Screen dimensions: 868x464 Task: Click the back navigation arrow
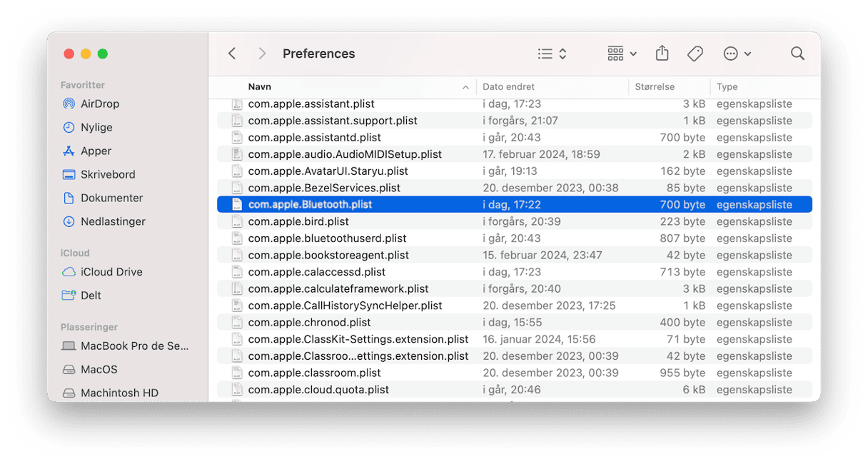pos(232,54)
